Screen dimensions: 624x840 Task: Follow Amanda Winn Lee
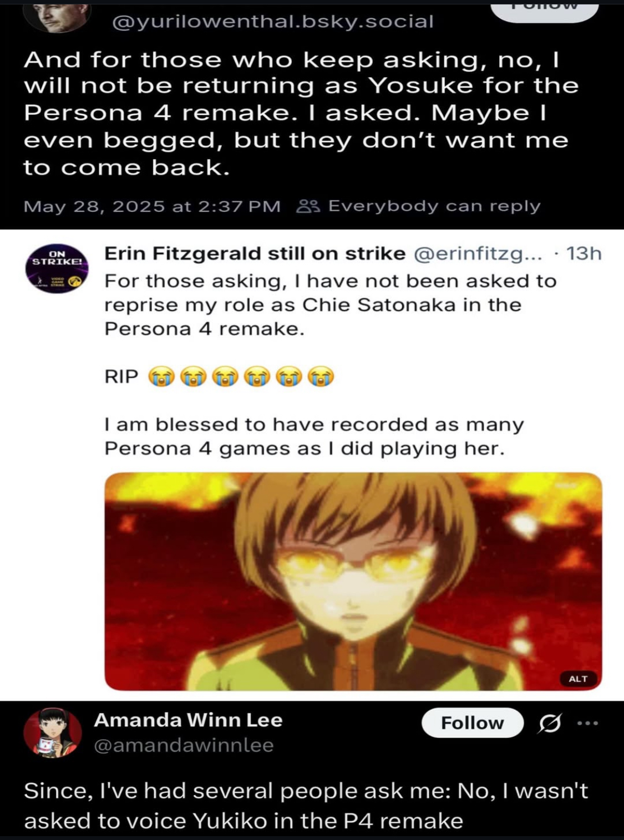(x=473, y=723)
